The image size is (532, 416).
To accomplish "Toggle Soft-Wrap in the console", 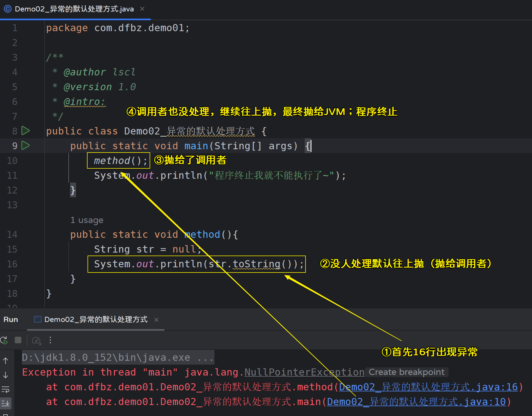I will coord(5,389).
